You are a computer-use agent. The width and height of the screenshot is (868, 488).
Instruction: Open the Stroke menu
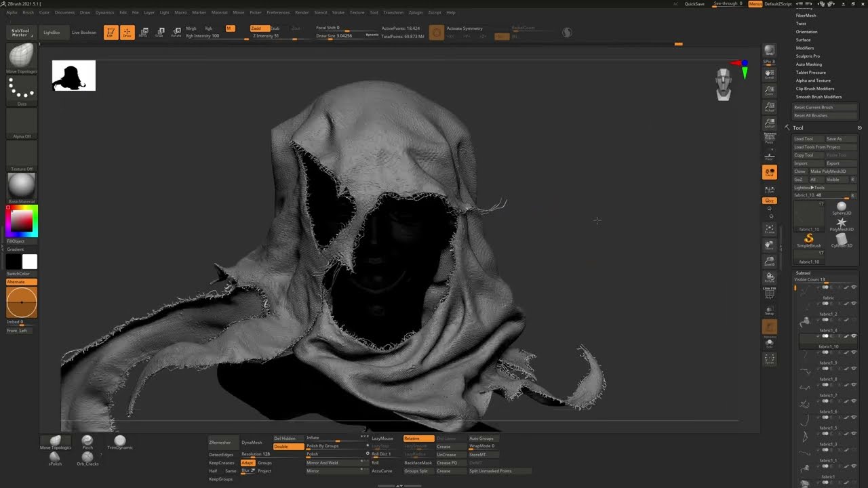(x=338, y=12)
